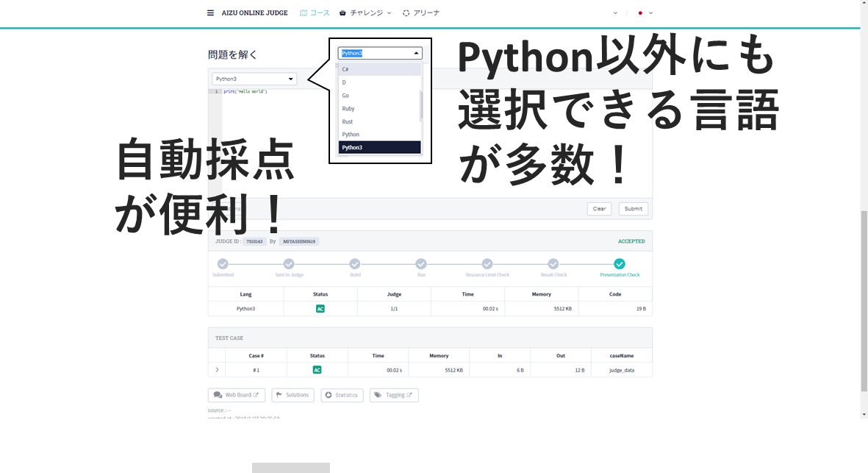The width and height of the screenshot is (868, 473).
Task: Click the ACCEPTED status label
Action: point(631,241)
